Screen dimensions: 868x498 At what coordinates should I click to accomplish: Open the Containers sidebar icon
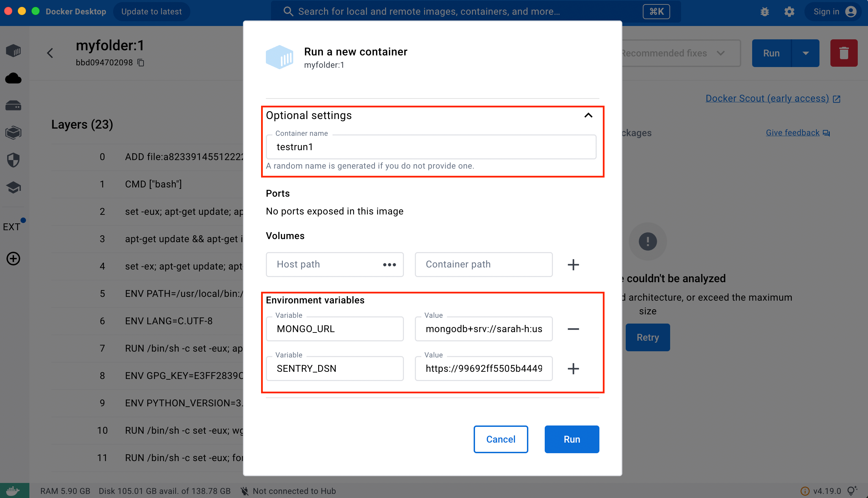coord(13,51)
